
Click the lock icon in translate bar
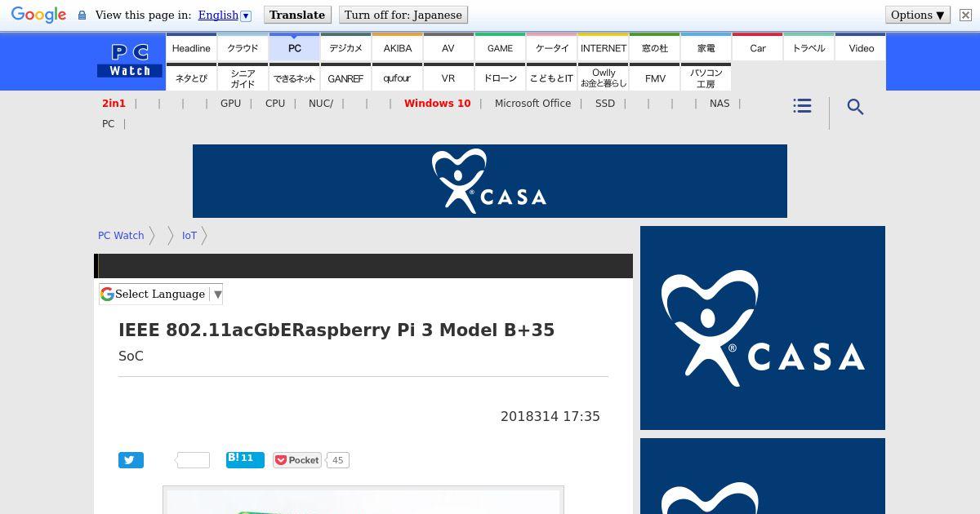point(82,15)
